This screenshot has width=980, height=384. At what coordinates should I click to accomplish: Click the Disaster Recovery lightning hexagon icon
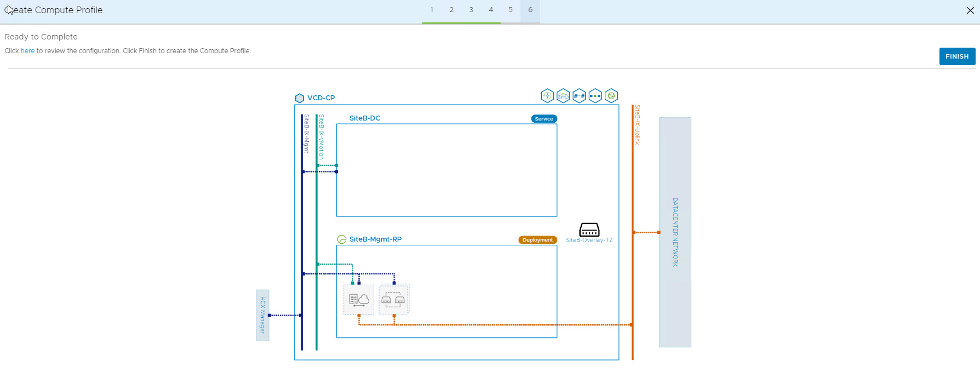[547, 96]
